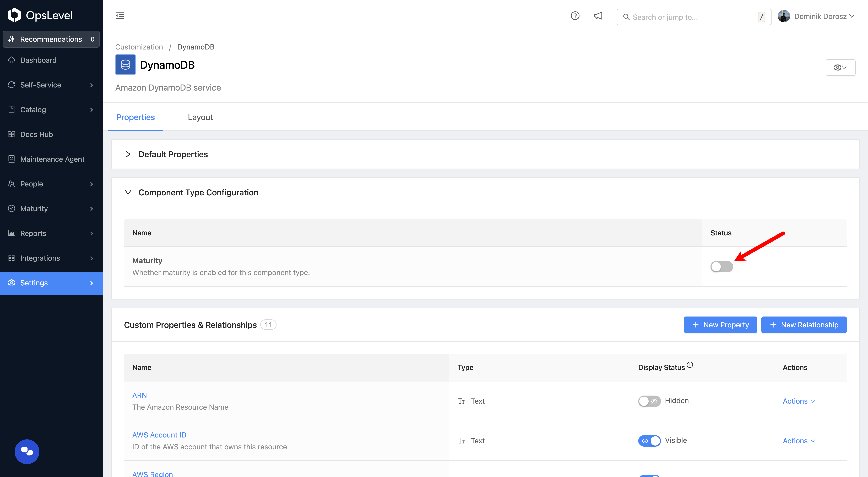Viewport: 868px width, 477px height.
Task: Click the DynamoDB database icon
Action: [125, 65]
